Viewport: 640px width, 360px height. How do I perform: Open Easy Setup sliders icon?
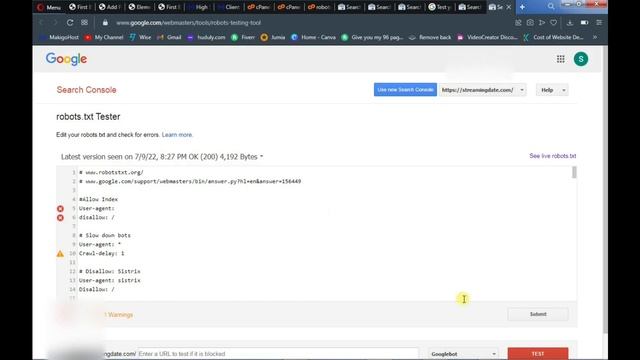point(599,23)
